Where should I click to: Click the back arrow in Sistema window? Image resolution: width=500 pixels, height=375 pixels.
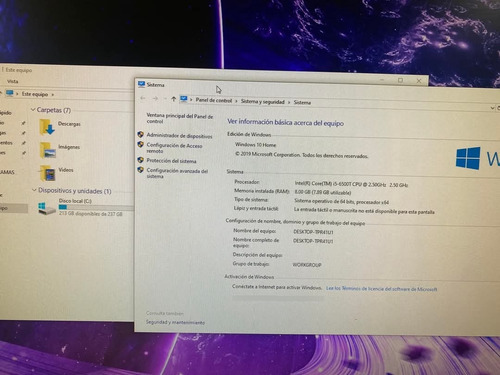[x=143, y=98]
